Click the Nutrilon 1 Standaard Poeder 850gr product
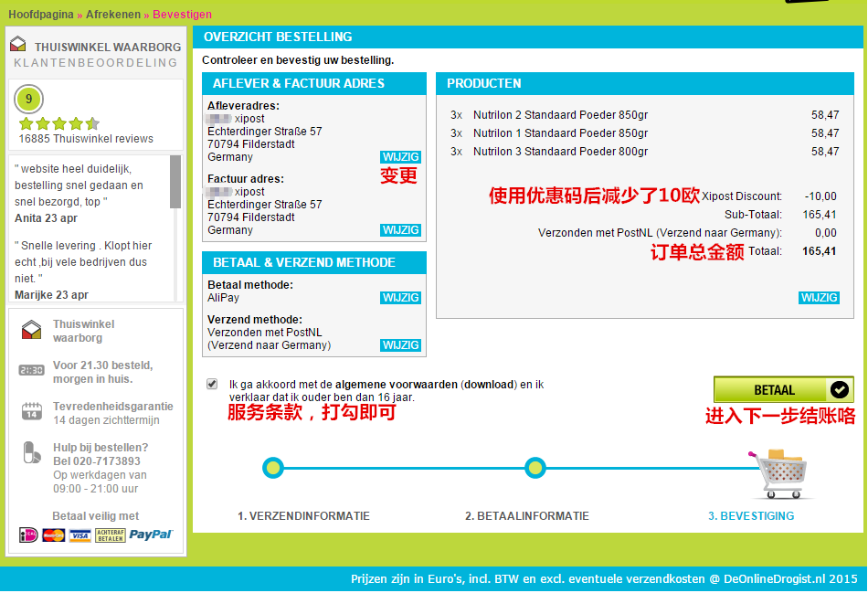The height and width of the screenshot is (593, 868). [560, 132]
